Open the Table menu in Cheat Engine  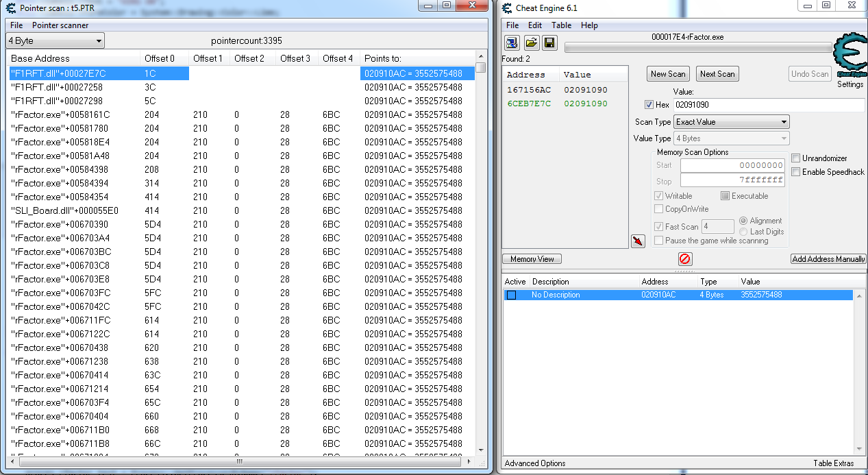pos(561,25)
